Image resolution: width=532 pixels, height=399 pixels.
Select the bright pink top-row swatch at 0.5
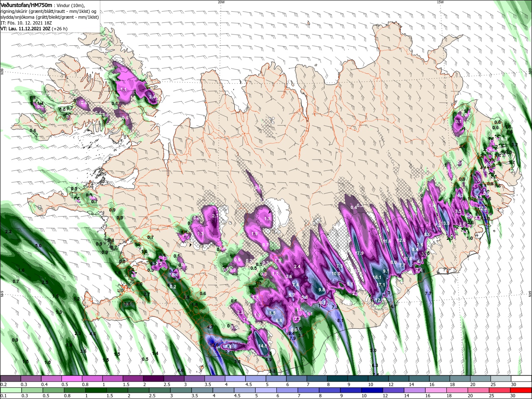(x=71, y=378)
